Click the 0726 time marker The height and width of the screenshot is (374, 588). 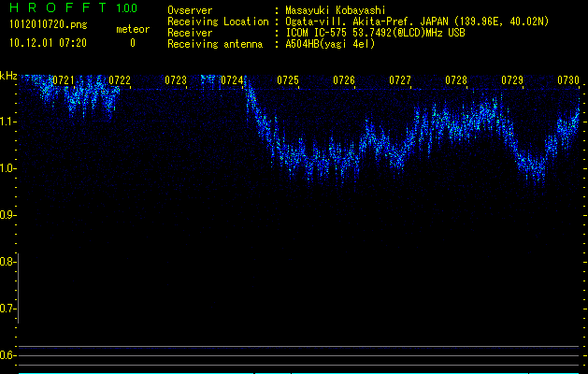pos(344,80)
